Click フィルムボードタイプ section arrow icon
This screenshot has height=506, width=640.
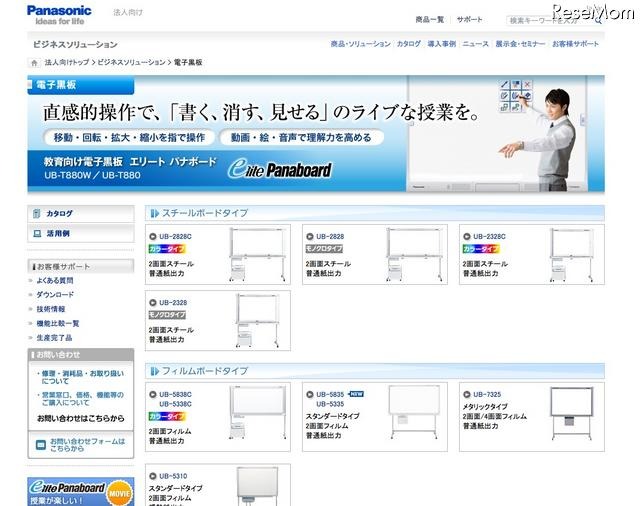click(154, 371)
